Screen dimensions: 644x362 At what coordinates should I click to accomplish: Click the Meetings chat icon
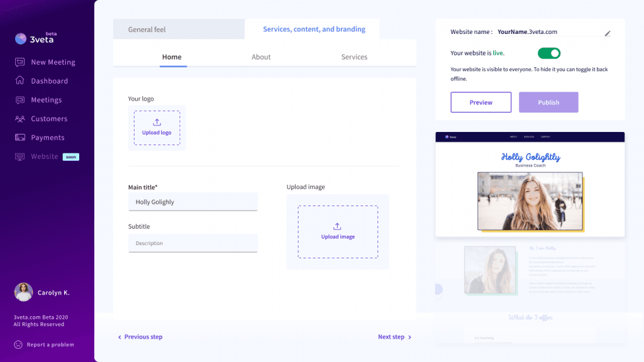tap(19, 100)
